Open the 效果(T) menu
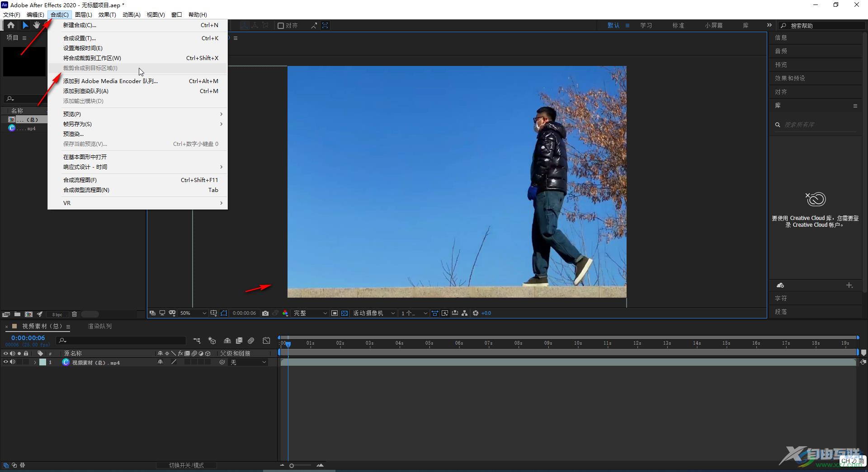 (107, 15)
